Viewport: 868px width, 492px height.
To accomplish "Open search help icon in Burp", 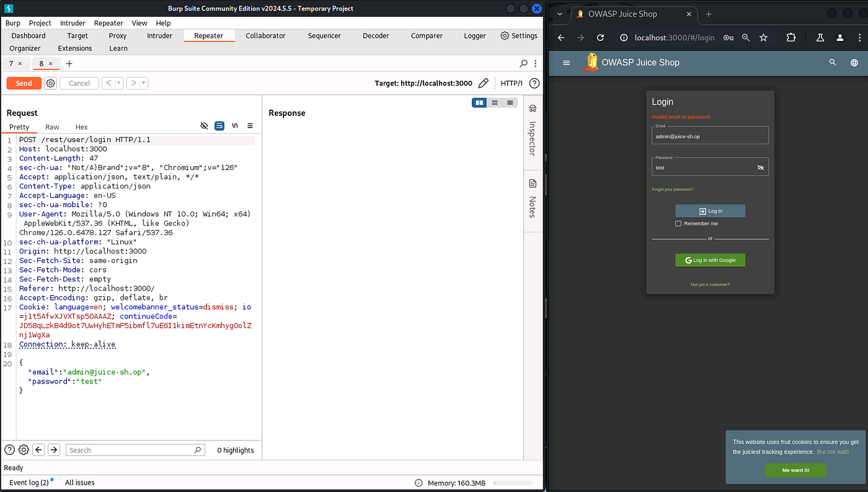I will (x=9, y=450).
